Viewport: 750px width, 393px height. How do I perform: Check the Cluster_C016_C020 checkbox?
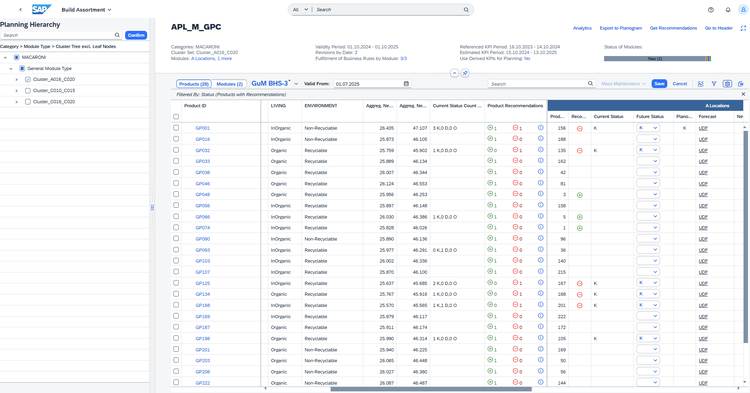(x=28, y=101)
